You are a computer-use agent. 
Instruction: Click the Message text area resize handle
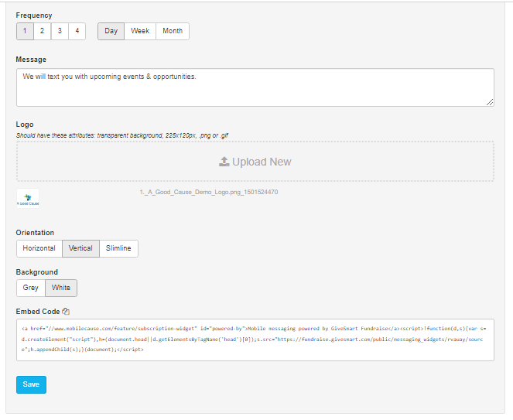point(490,102)
